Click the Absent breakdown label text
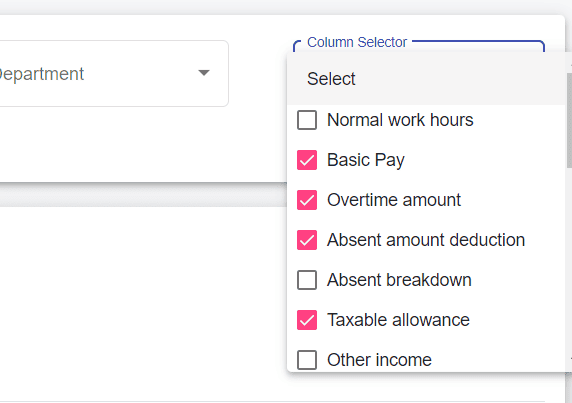Viewport: 572px width, 403px height. pos(399,280)
